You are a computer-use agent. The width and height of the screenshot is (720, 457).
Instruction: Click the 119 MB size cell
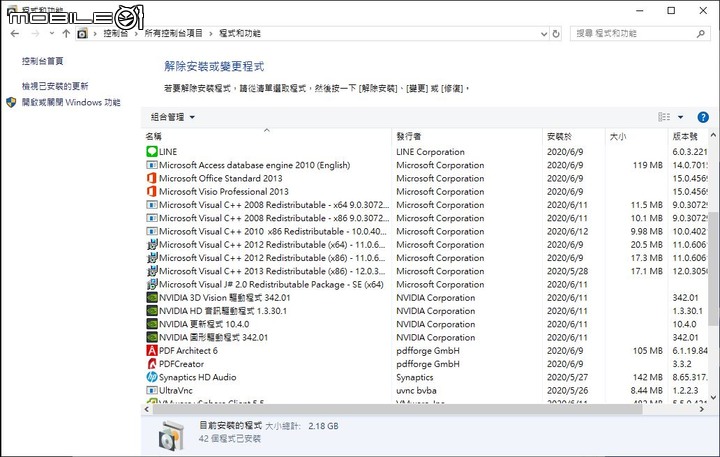647,165
